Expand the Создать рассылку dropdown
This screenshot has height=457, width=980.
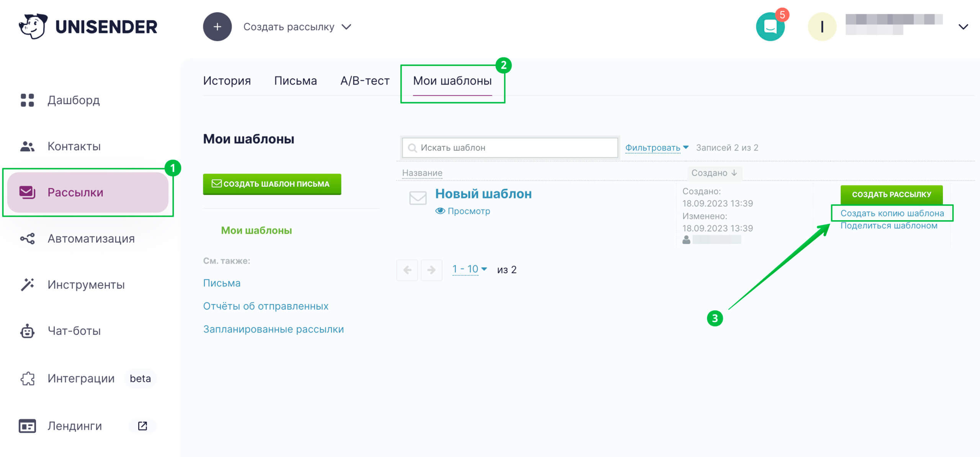pyautogui.click(x=346, y=27)
